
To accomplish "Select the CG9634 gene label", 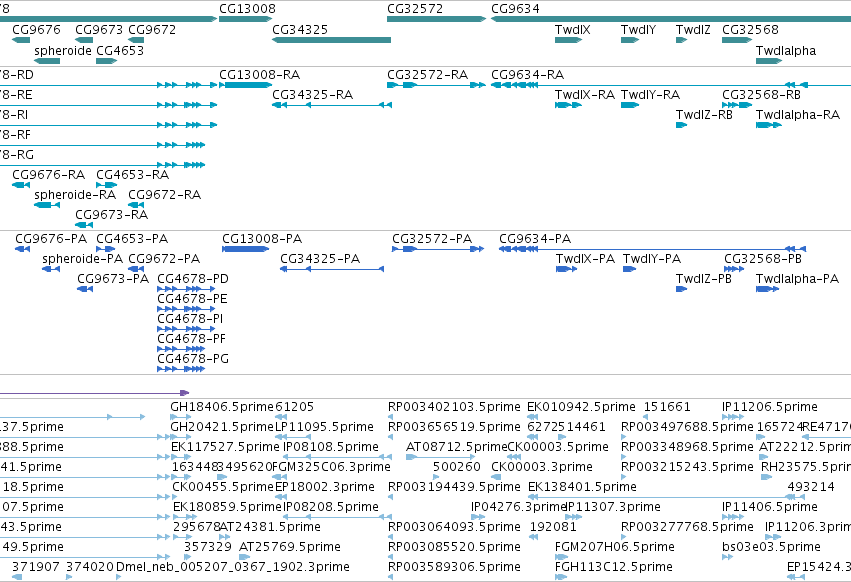I will coord(515,9).
